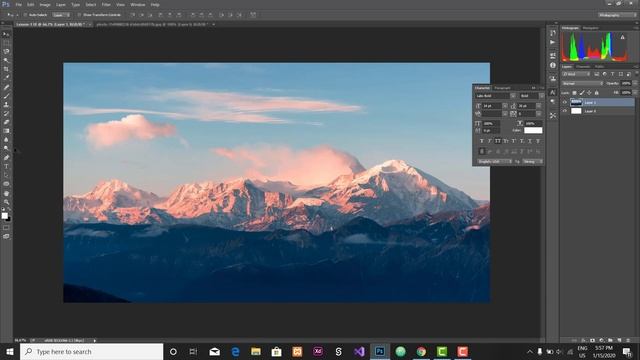The image size is (640, 360).
Task: Toggle lock all
Action: [596, 93]
